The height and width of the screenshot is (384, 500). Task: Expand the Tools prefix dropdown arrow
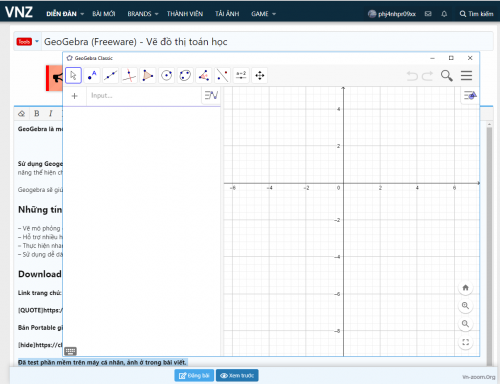click(x=37, y=42)
